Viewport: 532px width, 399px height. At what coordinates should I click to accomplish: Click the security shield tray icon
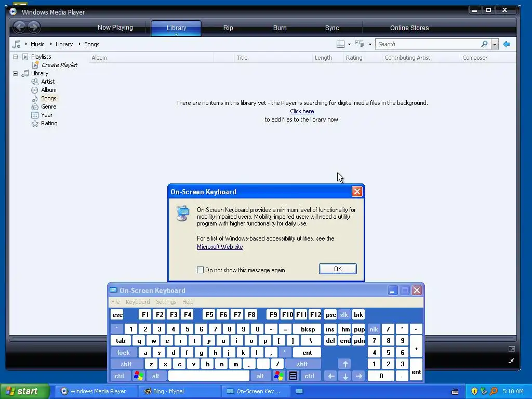[474, 391]
